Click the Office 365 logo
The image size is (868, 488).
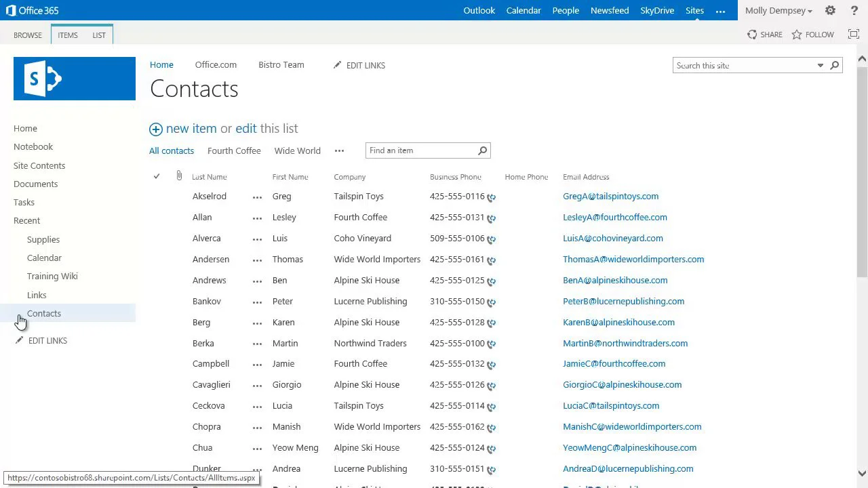[x=32, y=11]
